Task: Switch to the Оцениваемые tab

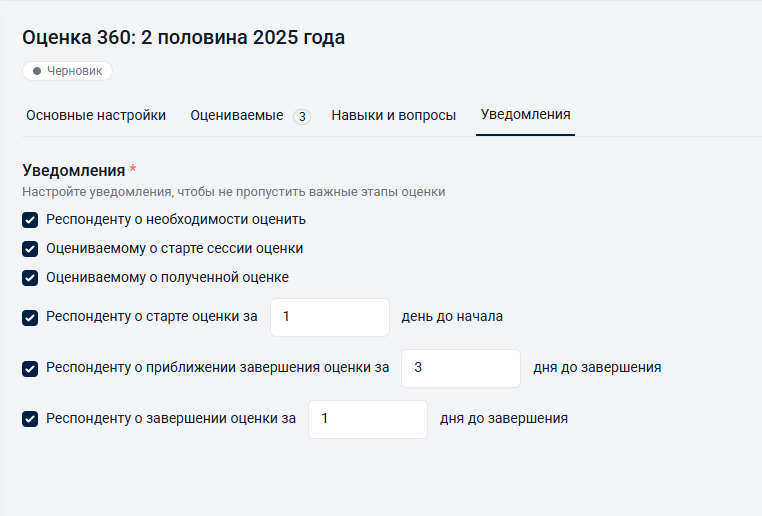Action: click(x=237, y=115)
